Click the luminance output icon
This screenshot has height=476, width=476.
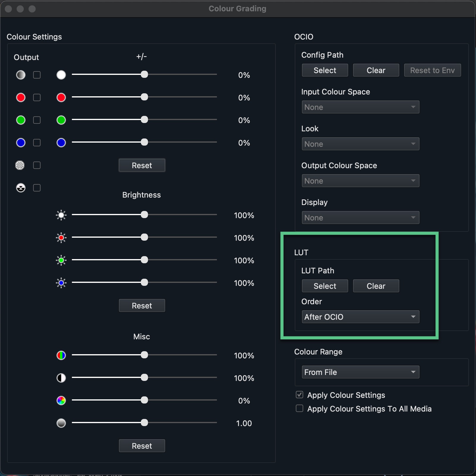coord(21,75)
